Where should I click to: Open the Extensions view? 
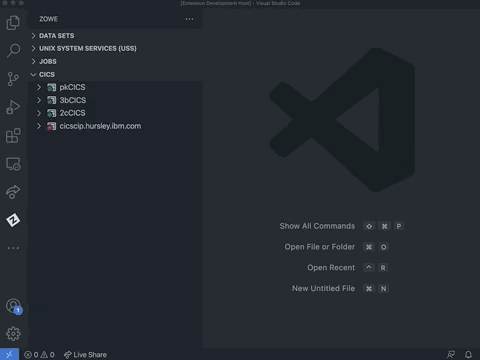[x=13, y=136]
